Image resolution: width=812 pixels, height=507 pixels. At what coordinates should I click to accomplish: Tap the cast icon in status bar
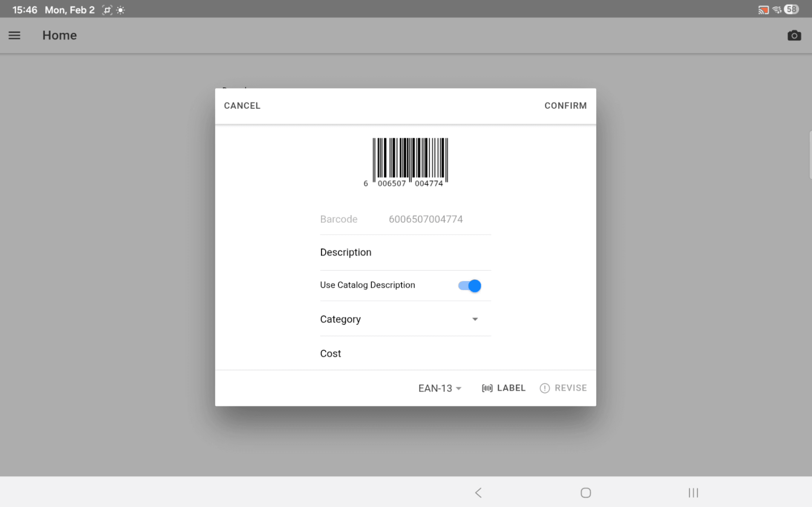coord(763,10)
